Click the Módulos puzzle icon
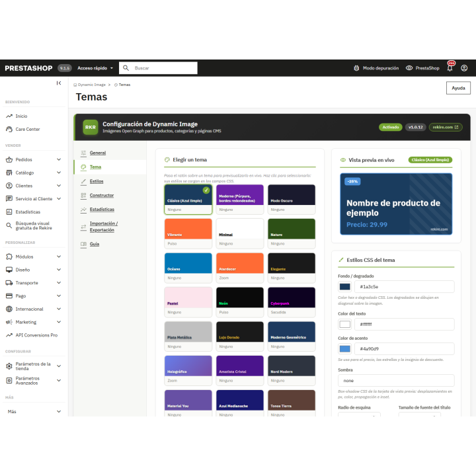Screen dimensions: 476x476 (x=9, y=257)
